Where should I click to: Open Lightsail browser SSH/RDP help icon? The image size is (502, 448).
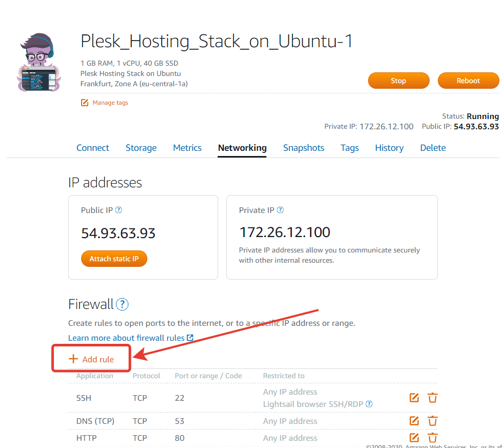[x=369, y=404]
